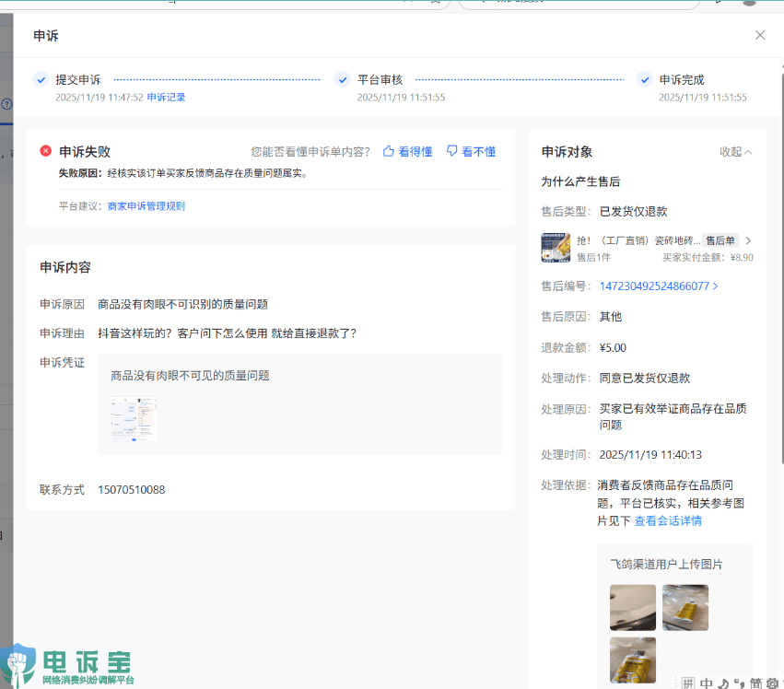The image size is (784, 689).
Task: Click 查看会话详情 to view conversation
Action: pos(668,521)
